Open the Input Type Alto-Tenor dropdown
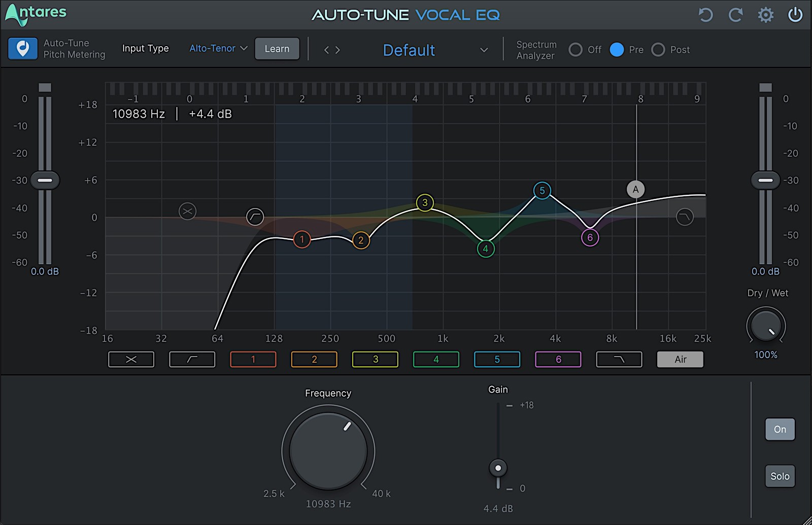 tap(218, 49)
